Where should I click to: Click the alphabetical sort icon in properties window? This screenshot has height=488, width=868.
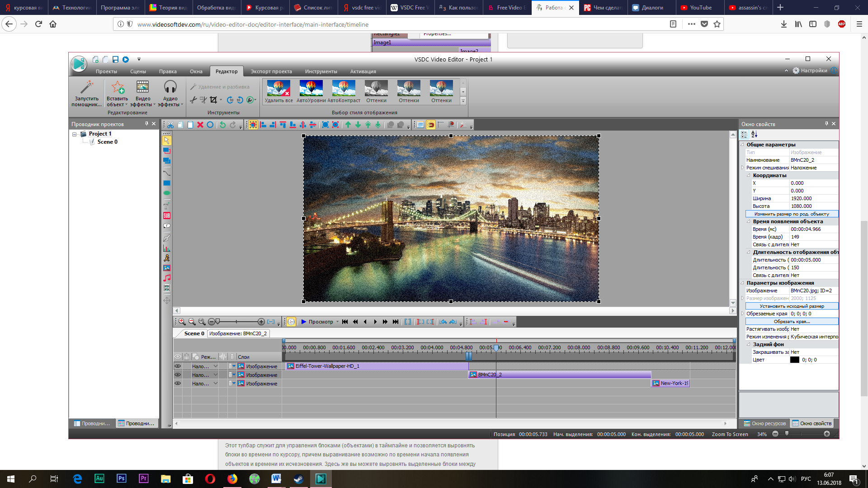(x=754, y=134)
